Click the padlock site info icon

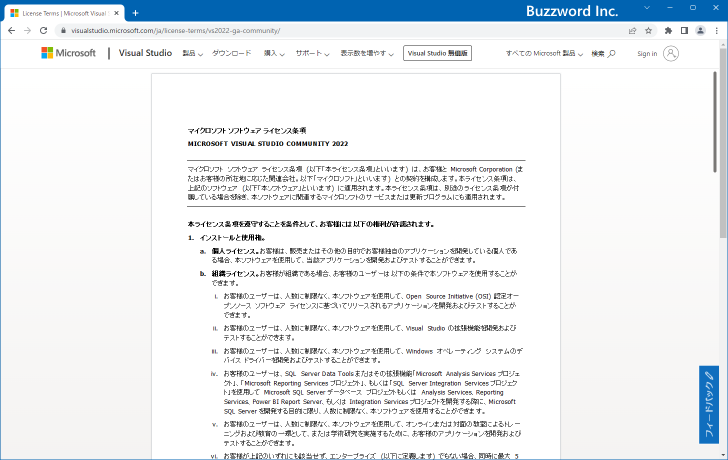click(x=63, y=31)
